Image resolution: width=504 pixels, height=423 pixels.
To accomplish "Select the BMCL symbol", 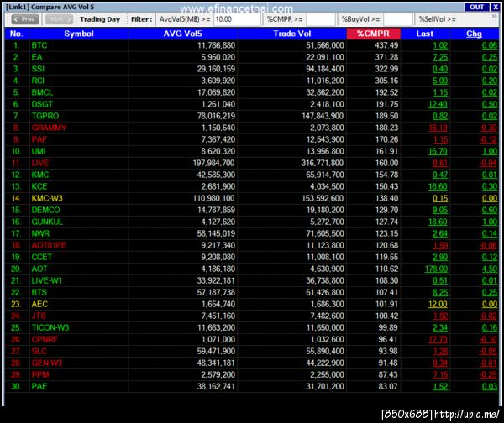I will (x=42, y=92).
